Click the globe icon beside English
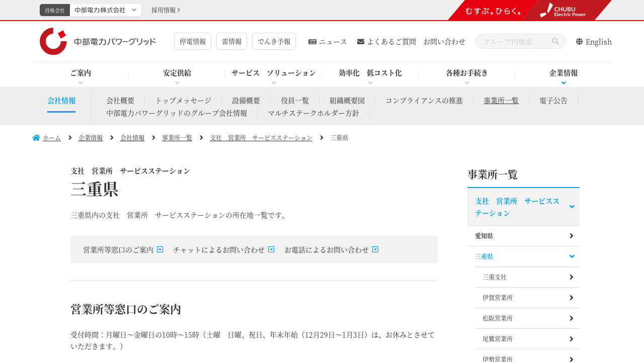The width and height of the screenshot is (644, 362). click(580, 42)
